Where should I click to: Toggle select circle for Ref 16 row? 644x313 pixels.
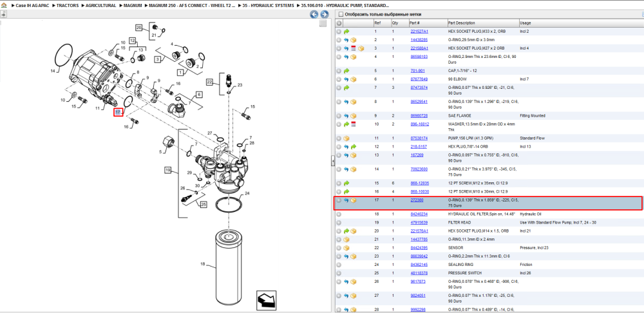click(339, 191)
